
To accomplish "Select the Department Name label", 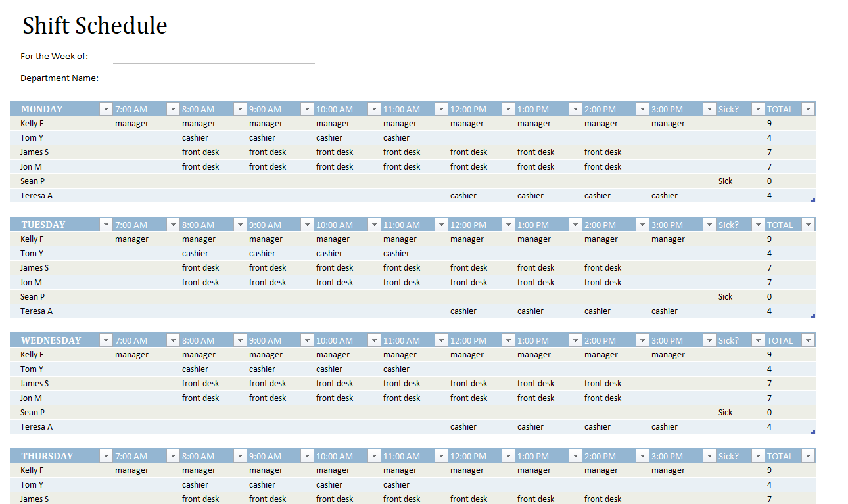I will [59, 78].
